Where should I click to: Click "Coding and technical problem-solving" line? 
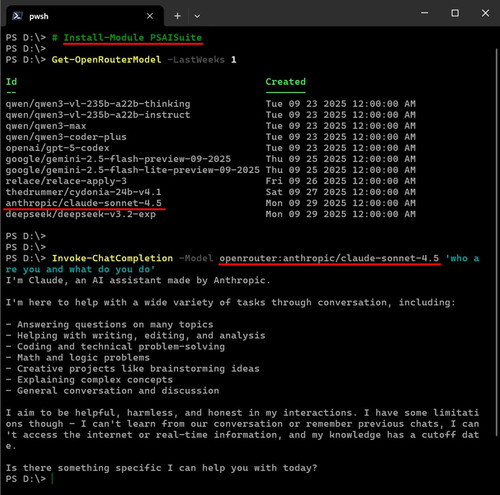click(115, 346)
